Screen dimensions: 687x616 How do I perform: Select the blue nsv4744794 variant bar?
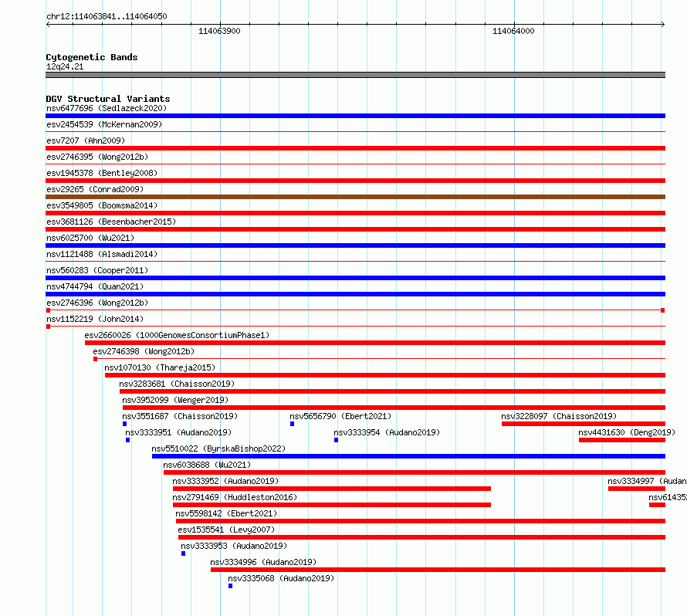[355, 294]
